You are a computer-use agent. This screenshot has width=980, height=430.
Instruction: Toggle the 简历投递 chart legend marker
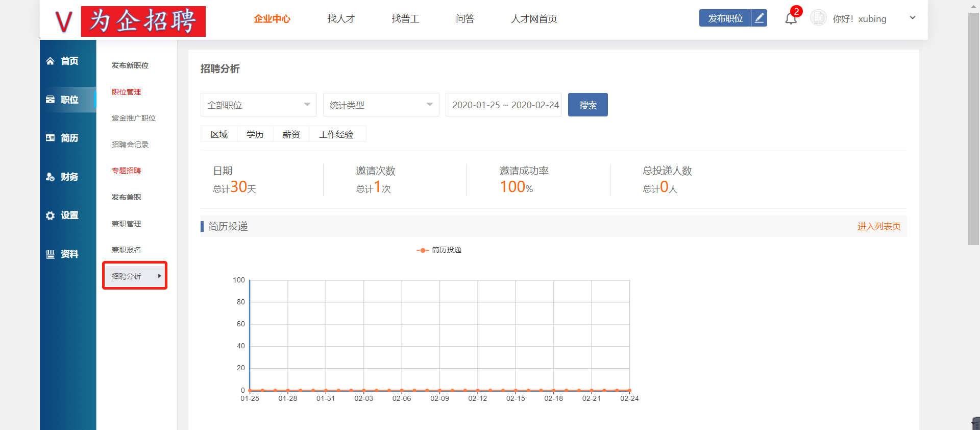coord(423,250)
